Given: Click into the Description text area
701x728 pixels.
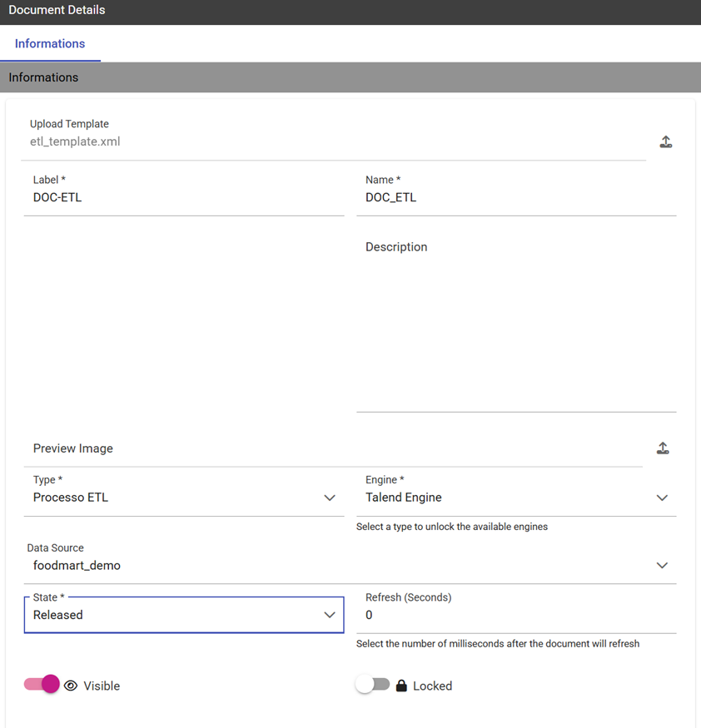Looking at the screenshot, I should [x=516, y=323].
